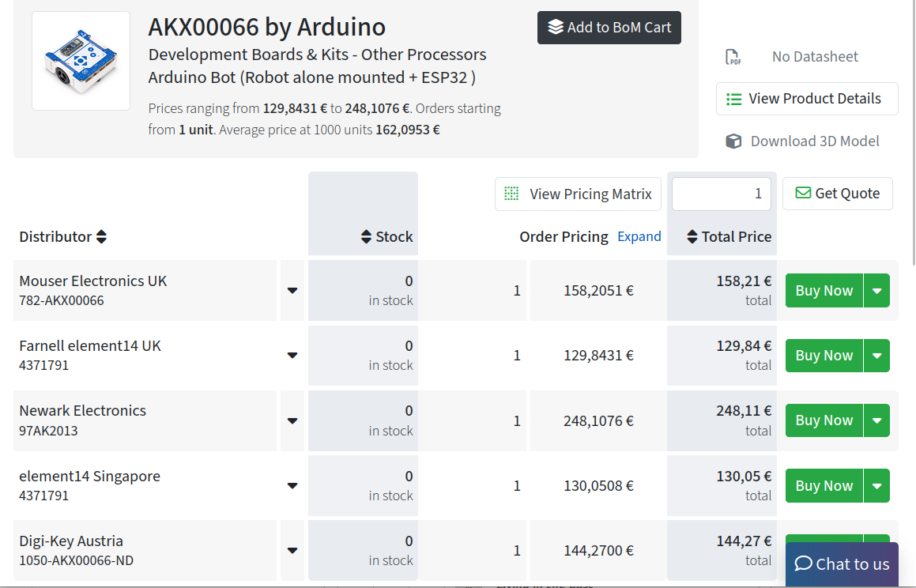Image resolution: width=916 pixels, height=588 pixels.
Task: Focus the quantity input field
Action: pyautogui.click(x=722, y=194)
